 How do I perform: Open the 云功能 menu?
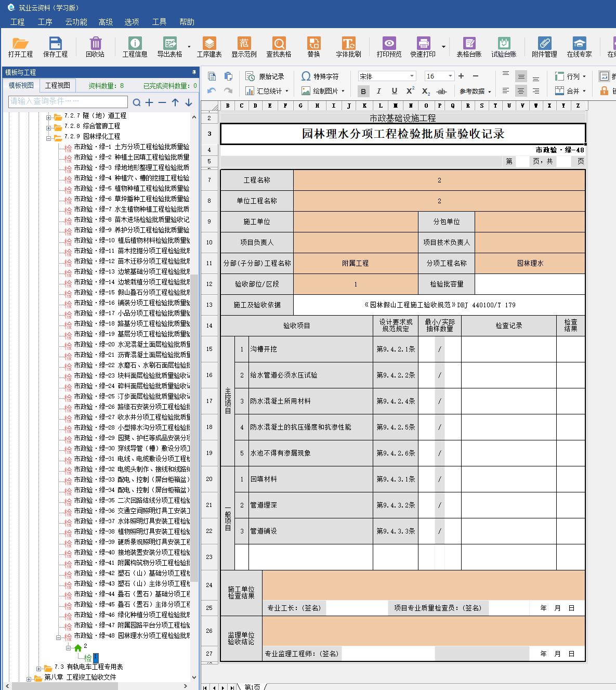pyautogui.click(x=76, y=22)
